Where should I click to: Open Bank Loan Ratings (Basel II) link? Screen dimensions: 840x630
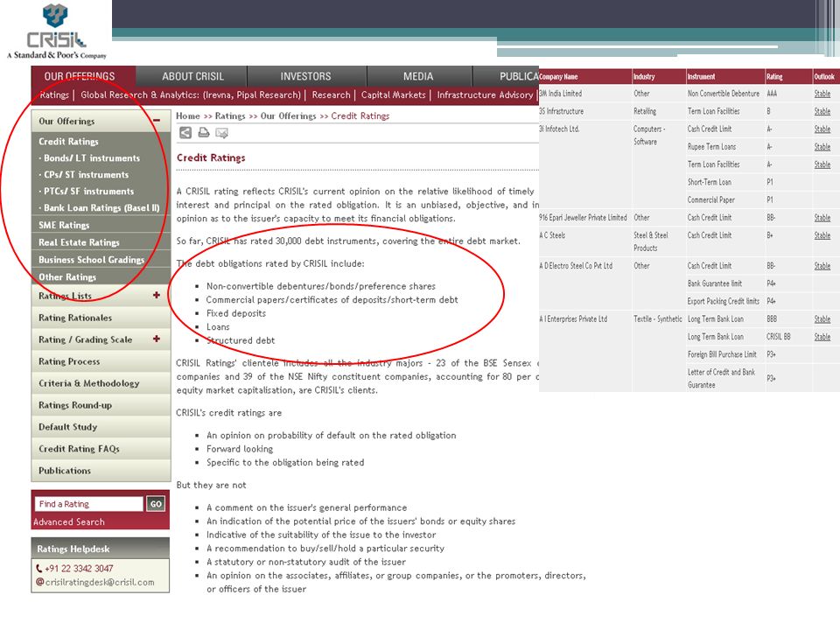[101, 208]
